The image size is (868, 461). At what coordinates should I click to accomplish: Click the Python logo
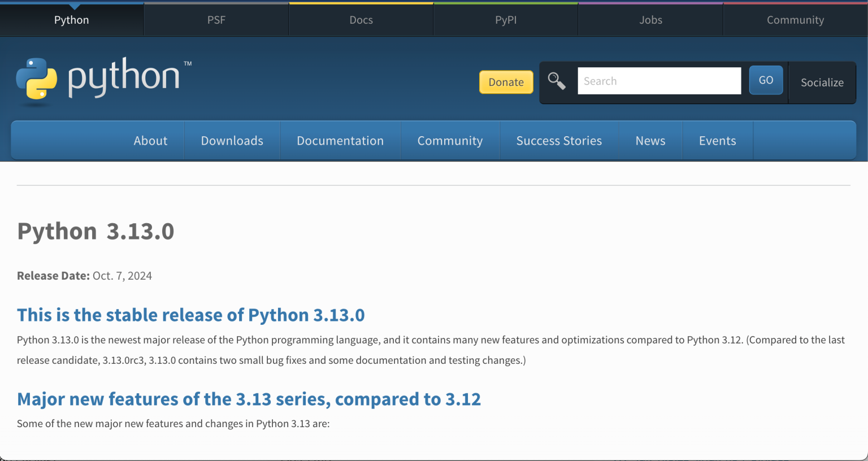coord(102,79)
